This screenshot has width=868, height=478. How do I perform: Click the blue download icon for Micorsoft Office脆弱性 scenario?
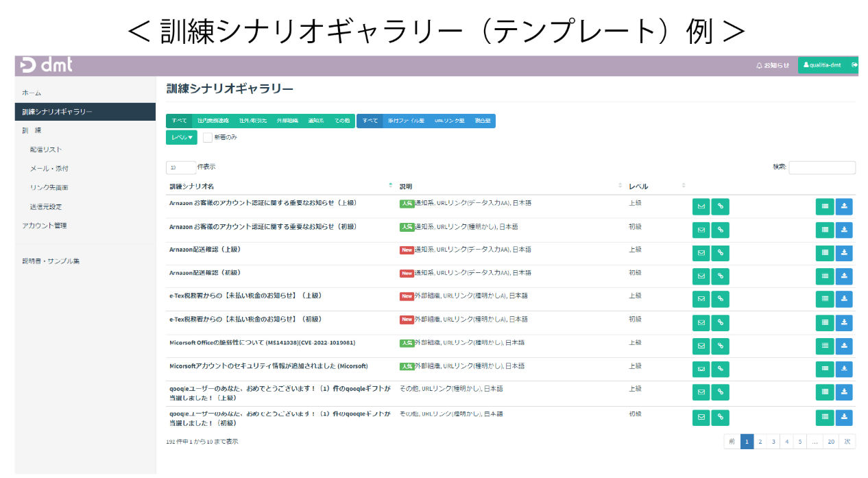[x=844, y=346]
